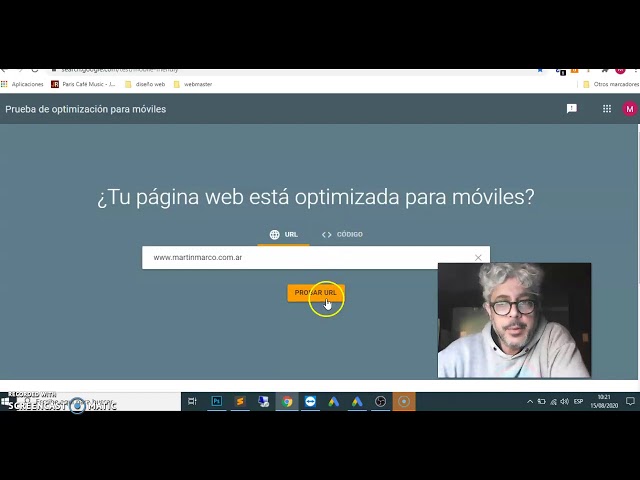
Task: Open the Aplicaciones bookmarks shortcut
Action: tap(22, 84)
